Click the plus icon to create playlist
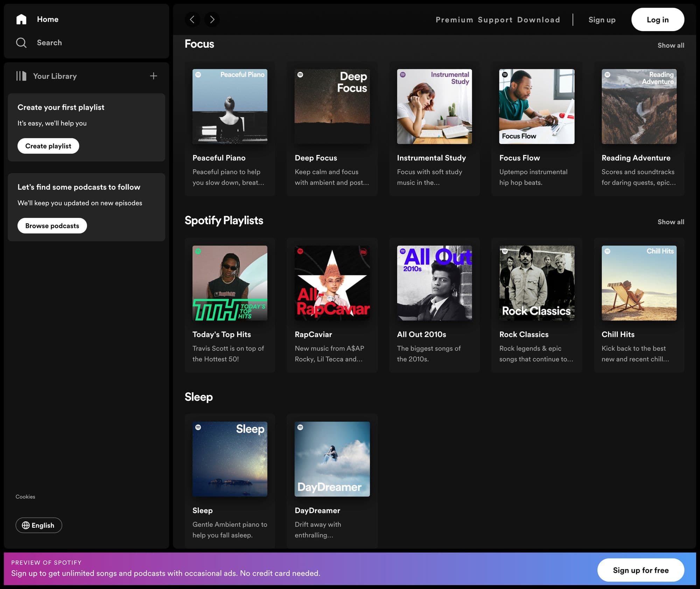This screenshot has width=700, height=589. point(153,76)
